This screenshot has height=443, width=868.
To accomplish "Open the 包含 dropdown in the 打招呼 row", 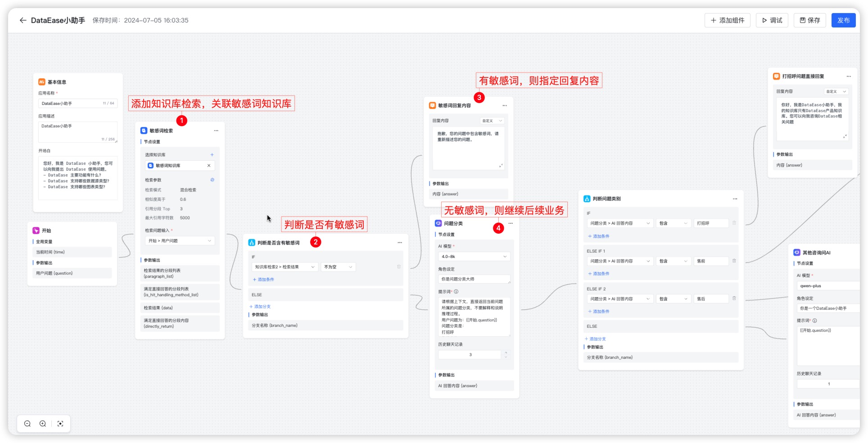I will [x=673, y=223].
